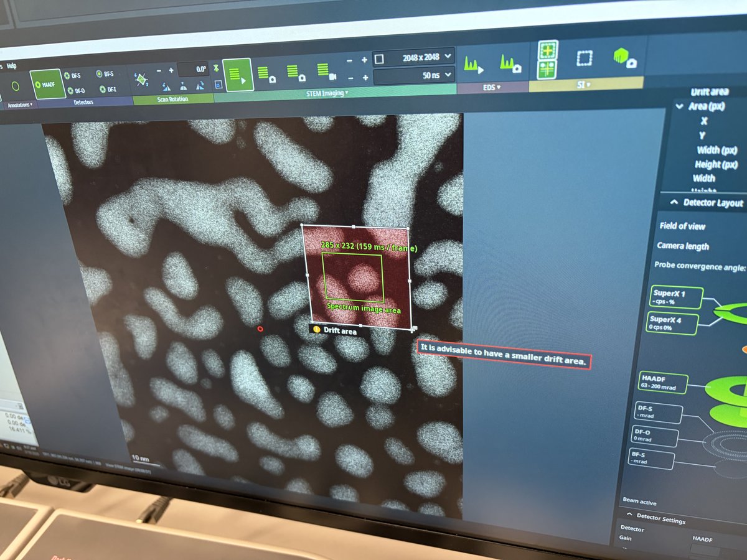Click the Width (px) property row
This screenshot has width=747, height=560.
click(717, 150)
